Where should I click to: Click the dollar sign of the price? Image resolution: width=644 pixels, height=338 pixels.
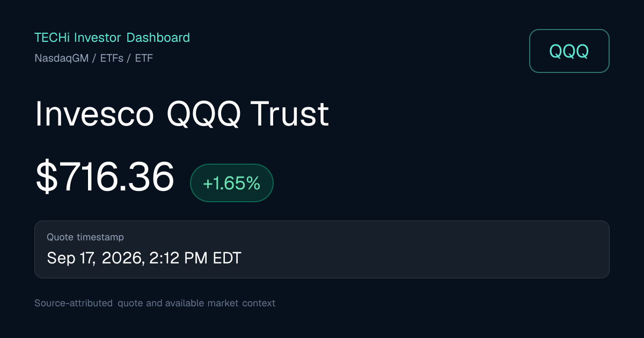45,178
